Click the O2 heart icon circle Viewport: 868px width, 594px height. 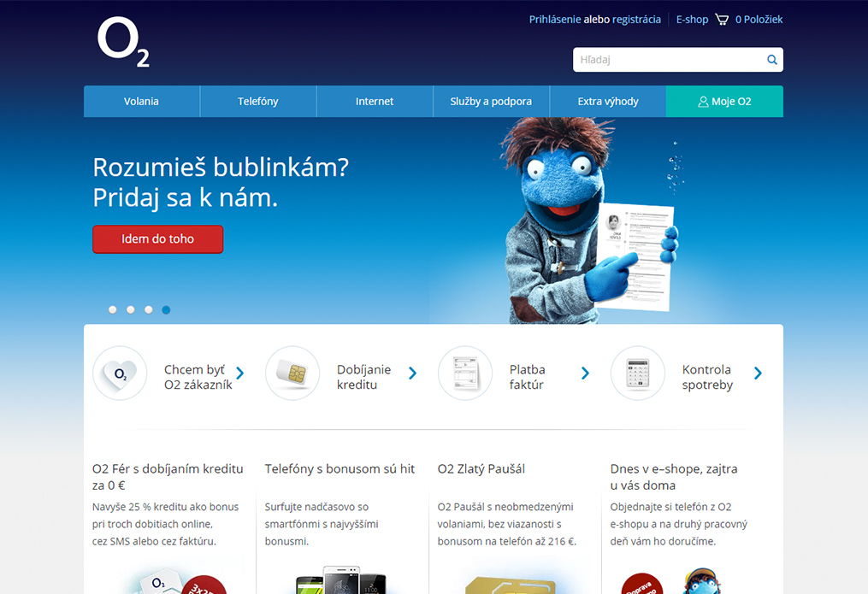coord(120,373)
